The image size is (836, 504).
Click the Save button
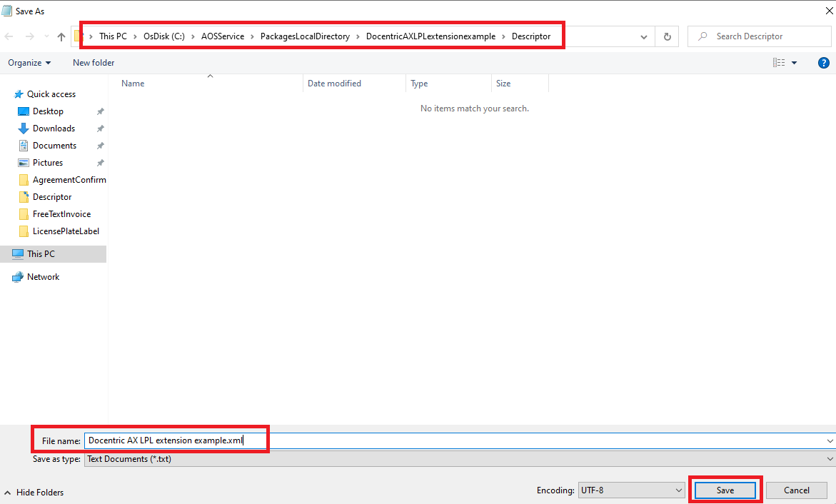(725, 490)
